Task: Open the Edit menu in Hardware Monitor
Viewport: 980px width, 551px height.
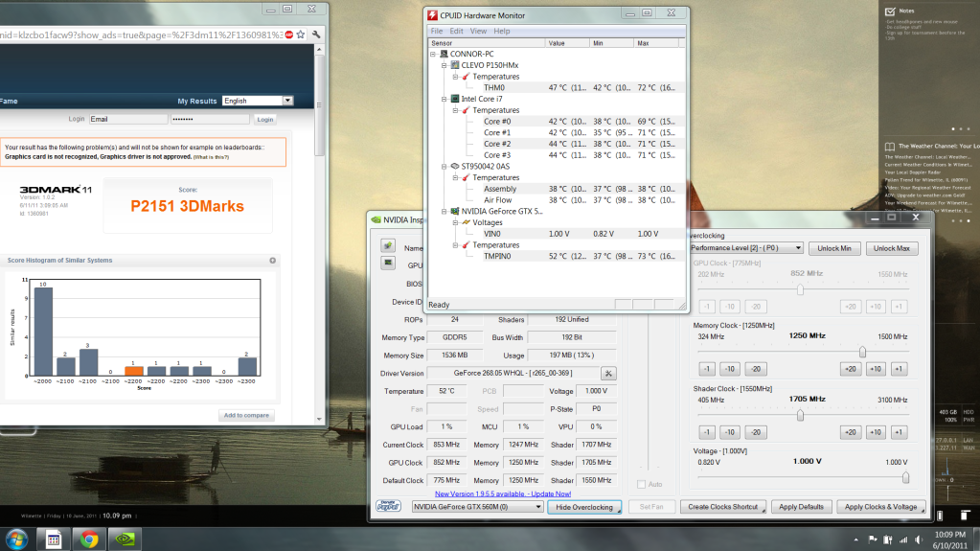Action: click(x=456, y=32)
